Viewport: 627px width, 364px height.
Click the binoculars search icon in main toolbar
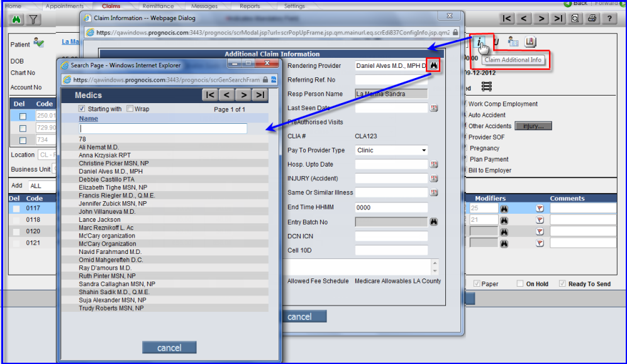(16, 19)
